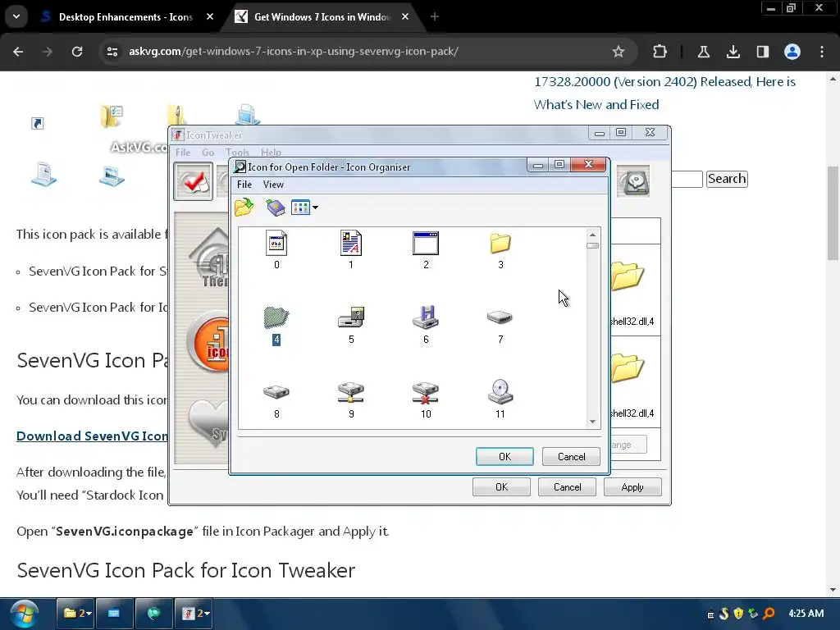Switch to the Desktop Enhancements - Icons tab
The image size is (840, 630).
(126, 17)
